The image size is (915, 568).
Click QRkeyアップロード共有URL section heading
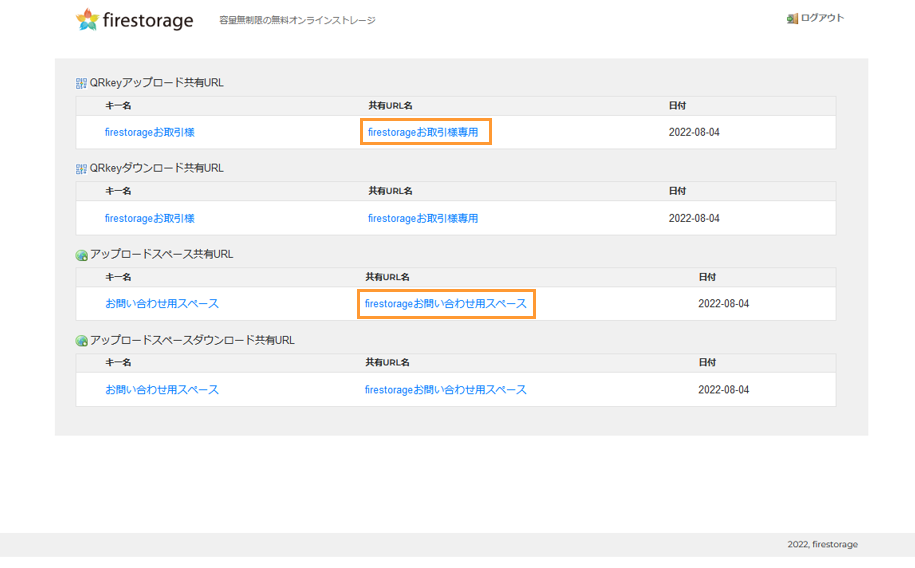click(x=156, y=83)
